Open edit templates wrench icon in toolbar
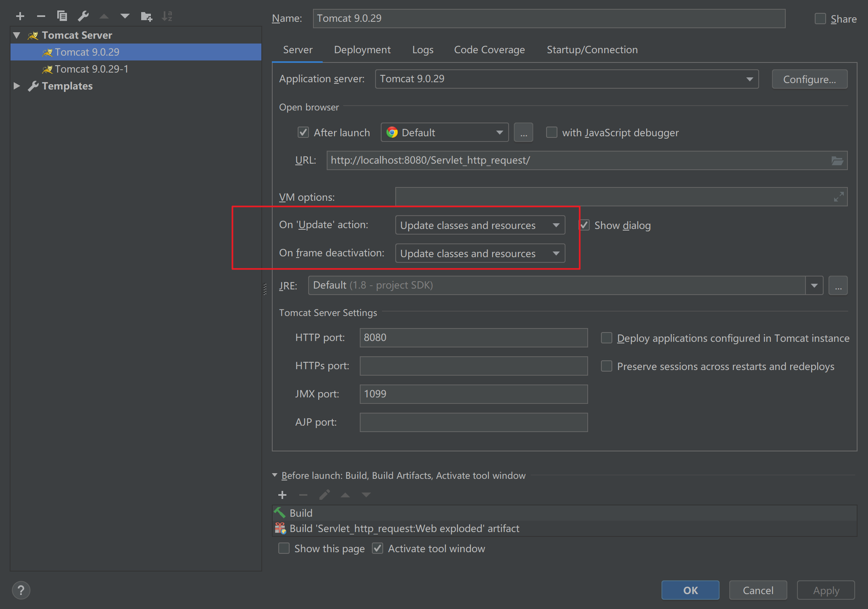The width and height of the screenshot is (868, 609). 83,16
